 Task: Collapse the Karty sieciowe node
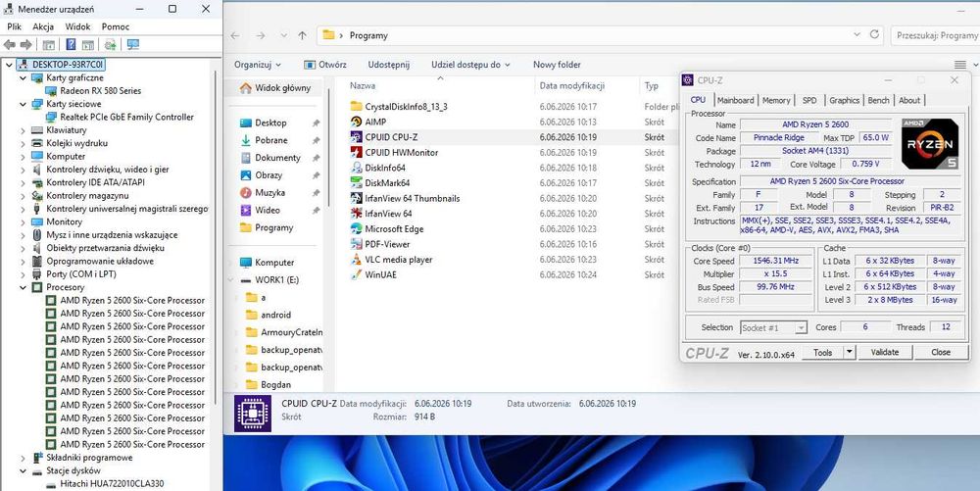[24, 104]
